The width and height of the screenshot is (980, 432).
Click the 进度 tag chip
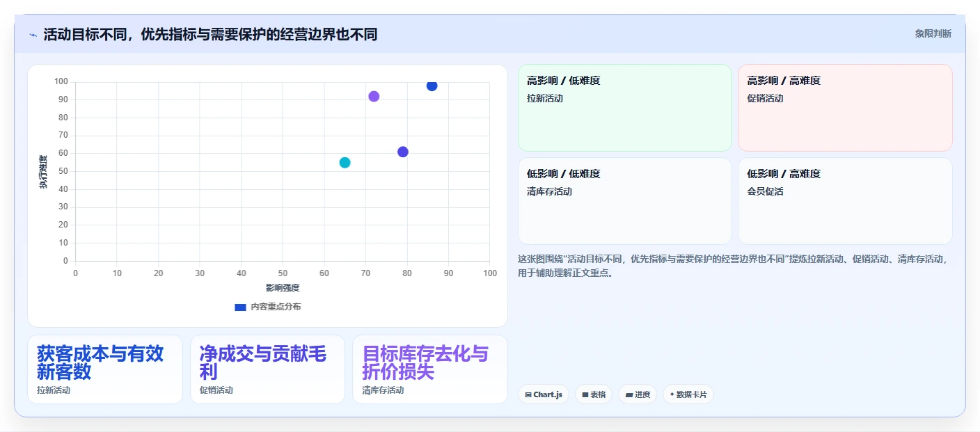638,394
